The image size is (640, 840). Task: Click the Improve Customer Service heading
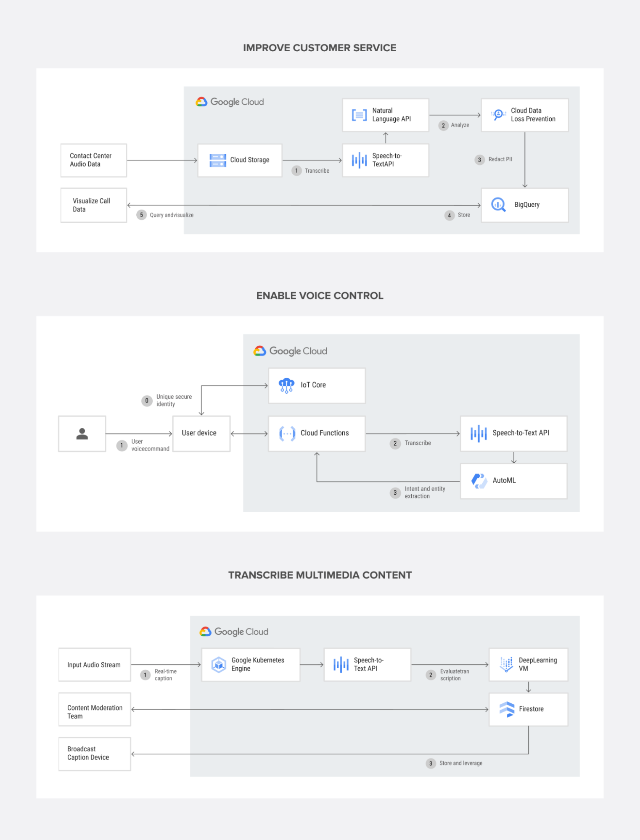(320, 48)
